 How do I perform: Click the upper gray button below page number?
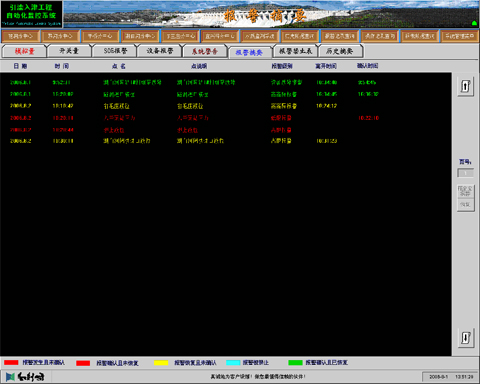click(465, 191)
